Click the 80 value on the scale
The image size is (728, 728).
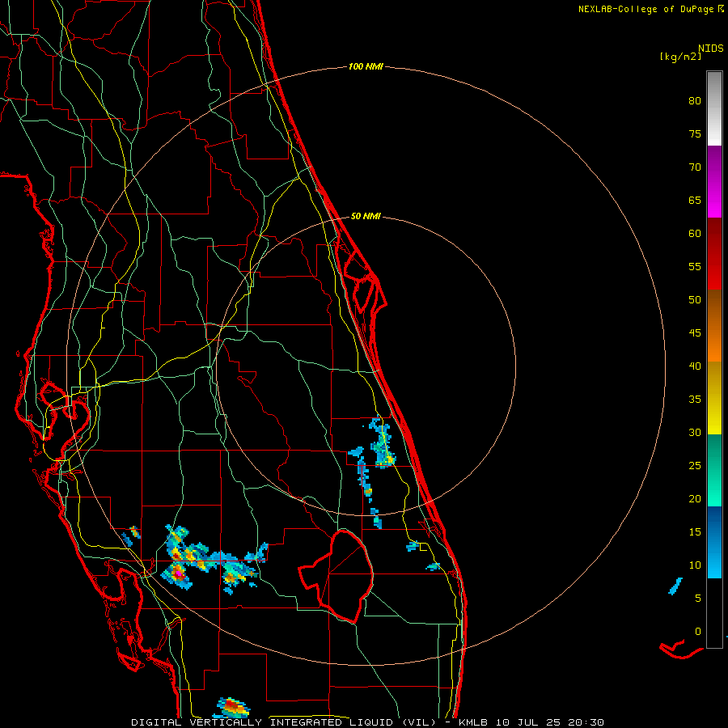(x=695, y=101)
